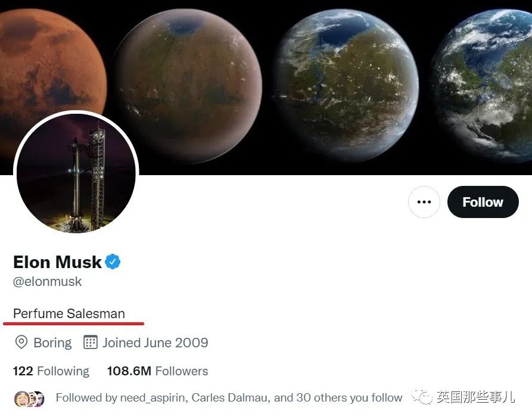Click the Boring location label

click(x=52, y=343)
